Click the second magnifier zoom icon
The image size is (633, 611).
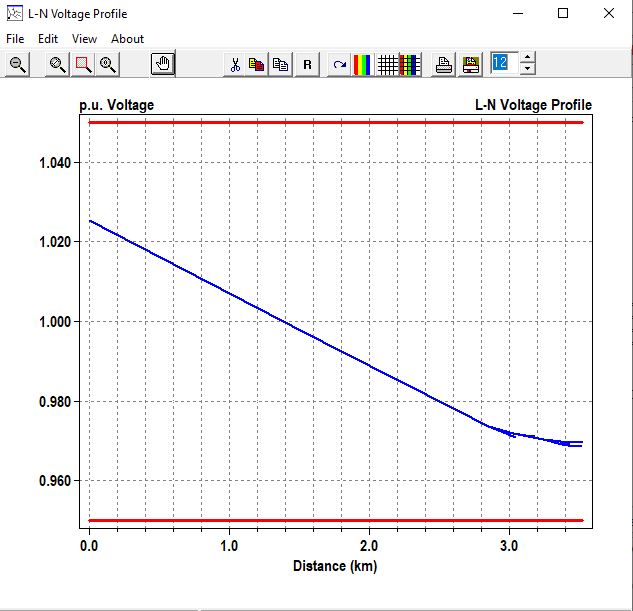(x=58, y=64)
